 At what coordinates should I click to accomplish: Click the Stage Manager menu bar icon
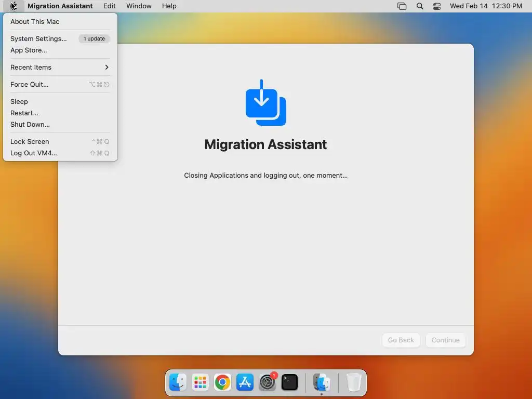[402, 6]
